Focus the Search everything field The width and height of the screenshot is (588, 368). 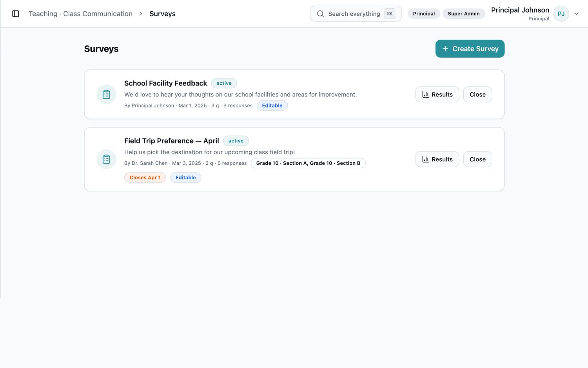pyautogui.click(x=356, y=14)
